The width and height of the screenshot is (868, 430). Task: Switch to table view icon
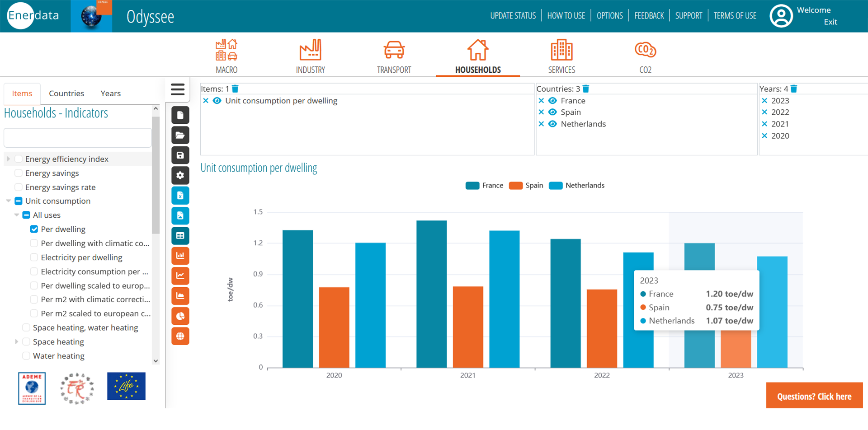coord(180,236)
